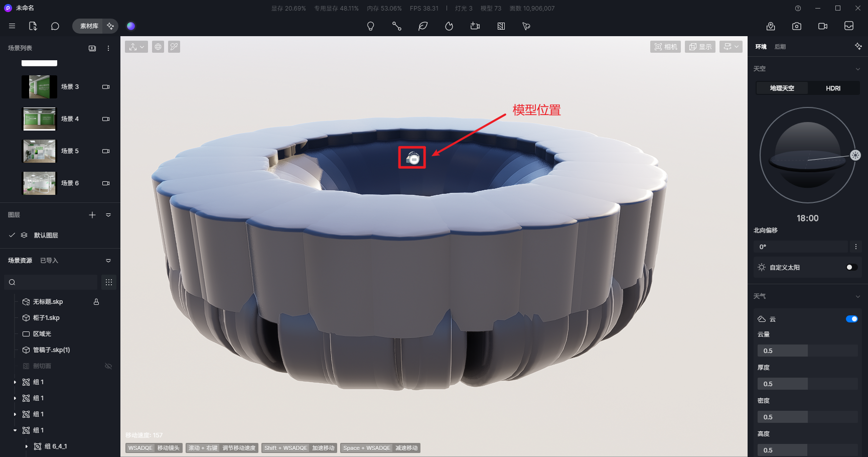Adjust the 云量 slider

pyautogui.click(x=807, y=351)
